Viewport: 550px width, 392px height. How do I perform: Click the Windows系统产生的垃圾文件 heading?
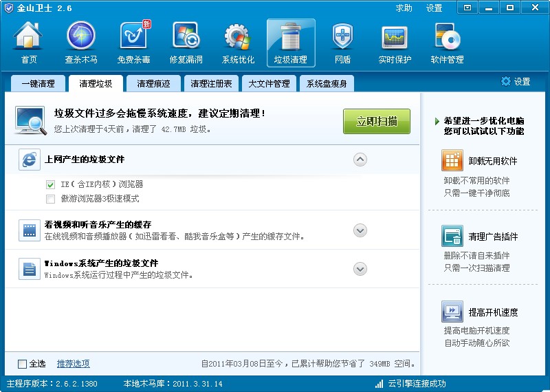point(101,263)
